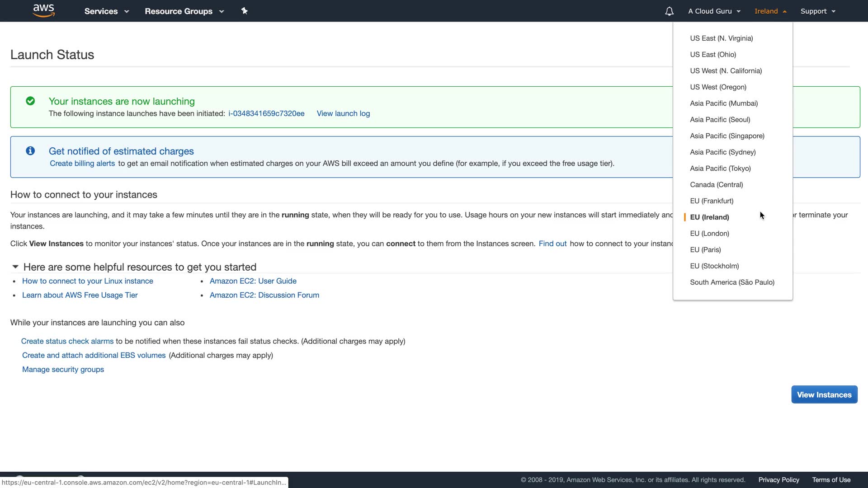Expand the Resource Groups menu
The width and height of the screenshot is (868, 488).
click(x=184, y=11)
